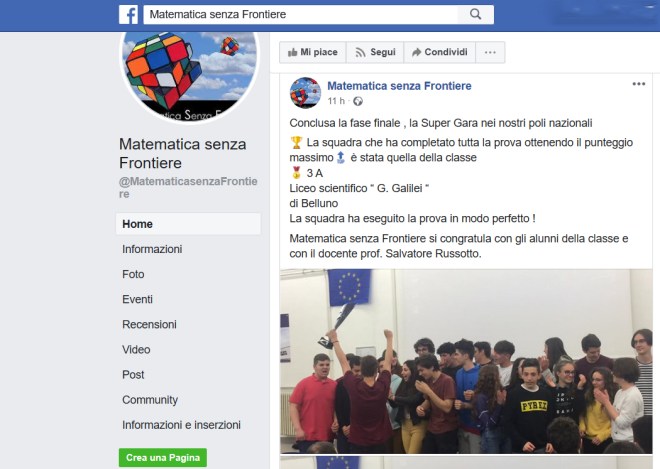
Task: Open the Community section
Action: pyautogui.click(x=150, y=400)
